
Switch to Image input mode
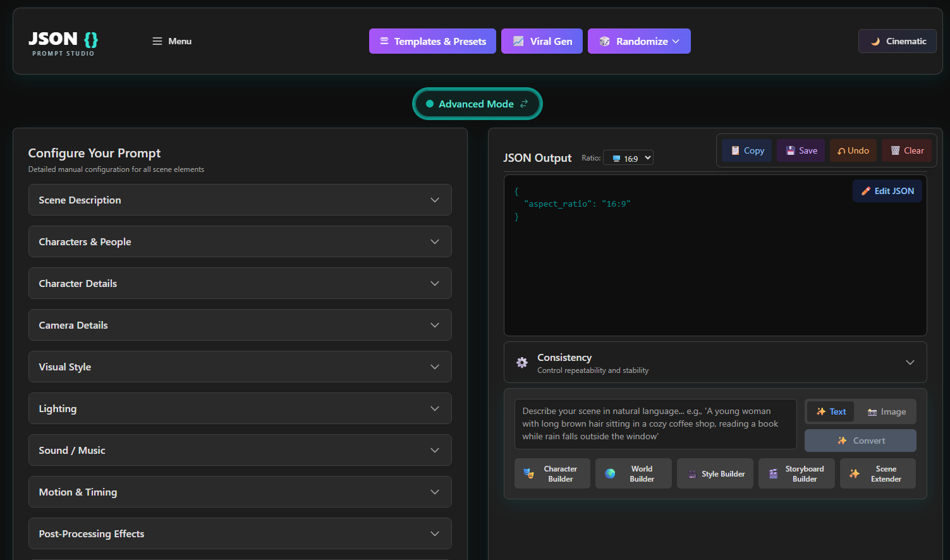tap(886, 411)
